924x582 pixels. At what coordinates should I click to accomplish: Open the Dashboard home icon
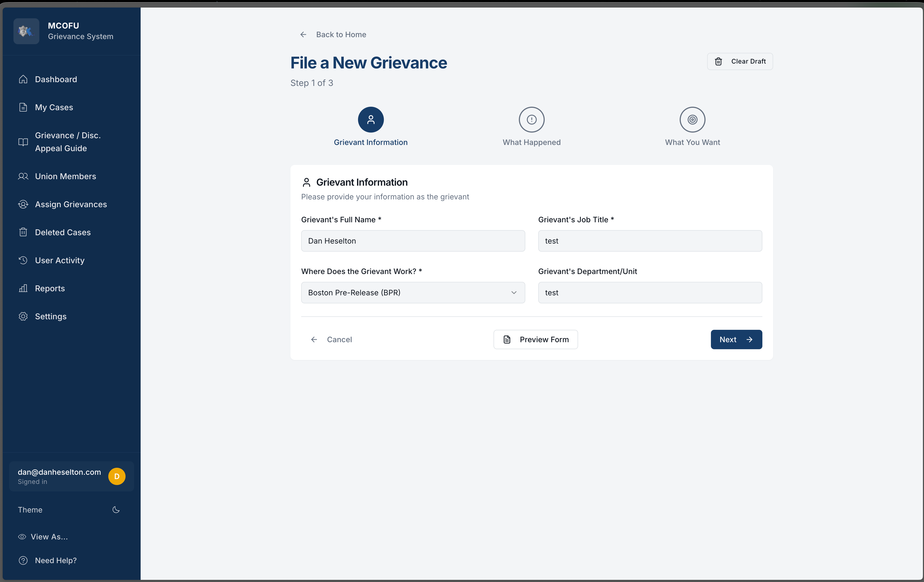[x=23, y=79]
